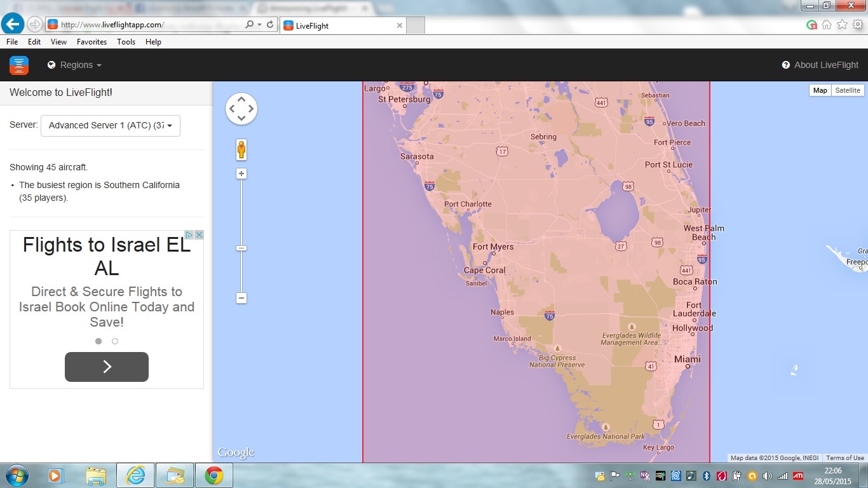Viewport: 868px width, 488px height.
Task: Open the Server selection dropdown
Action: point(111,125)
